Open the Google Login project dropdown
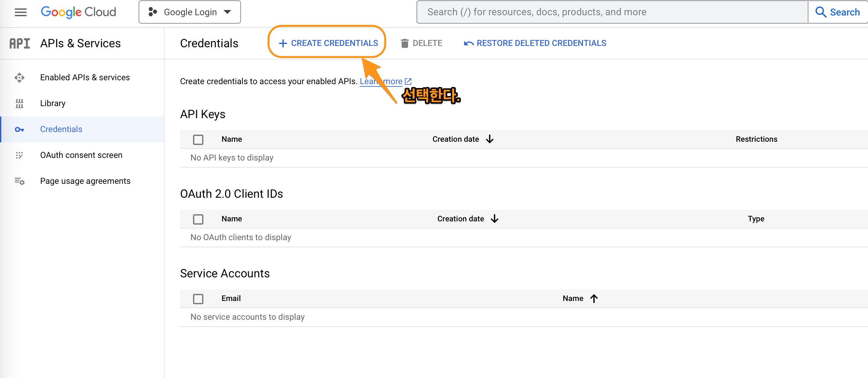Screen dimensions: 868x378 [190, 12]
